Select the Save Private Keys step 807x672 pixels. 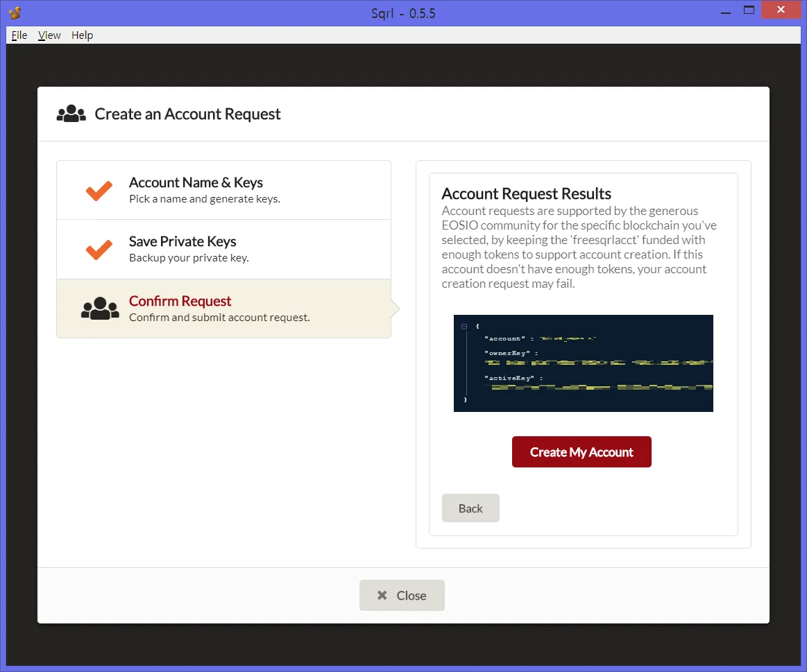click(x=224, y=250)
